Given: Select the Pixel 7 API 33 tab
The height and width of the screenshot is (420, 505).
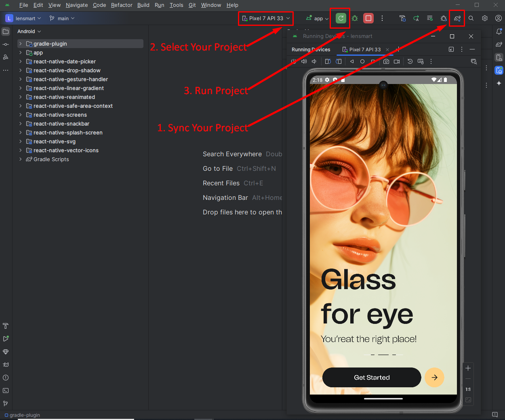Looking at the screenshot, I should [x=364, y=49].
